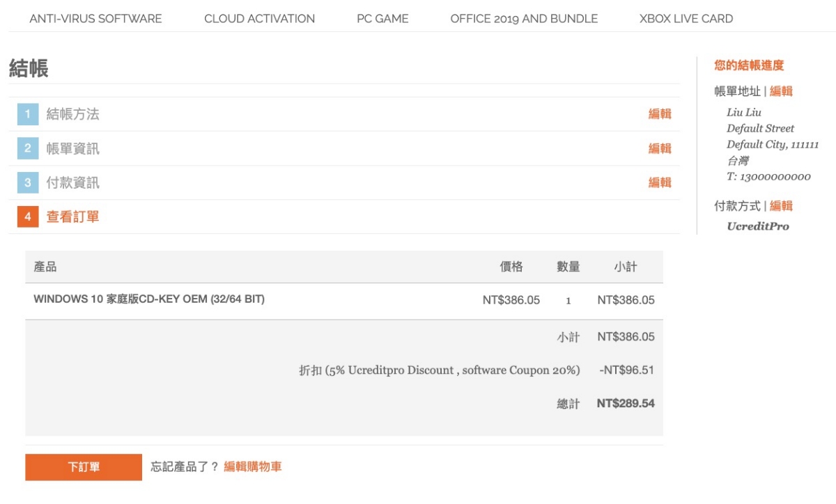
Task: Edit the 帳單資訊 step via 編輯
Action: (x=659, y=148)
